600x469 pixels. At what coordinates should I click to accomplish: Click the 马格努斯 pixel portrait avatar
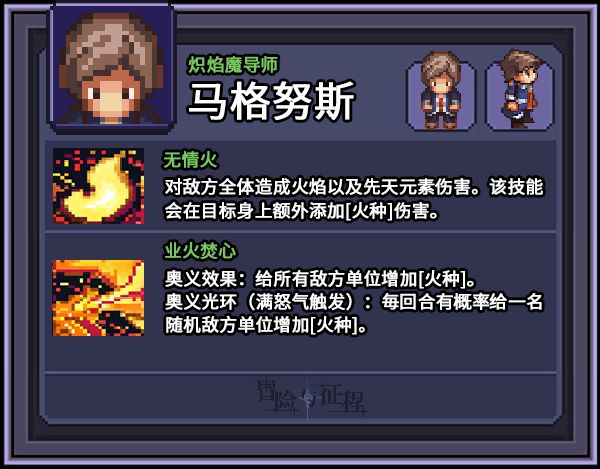coord(111,68)
